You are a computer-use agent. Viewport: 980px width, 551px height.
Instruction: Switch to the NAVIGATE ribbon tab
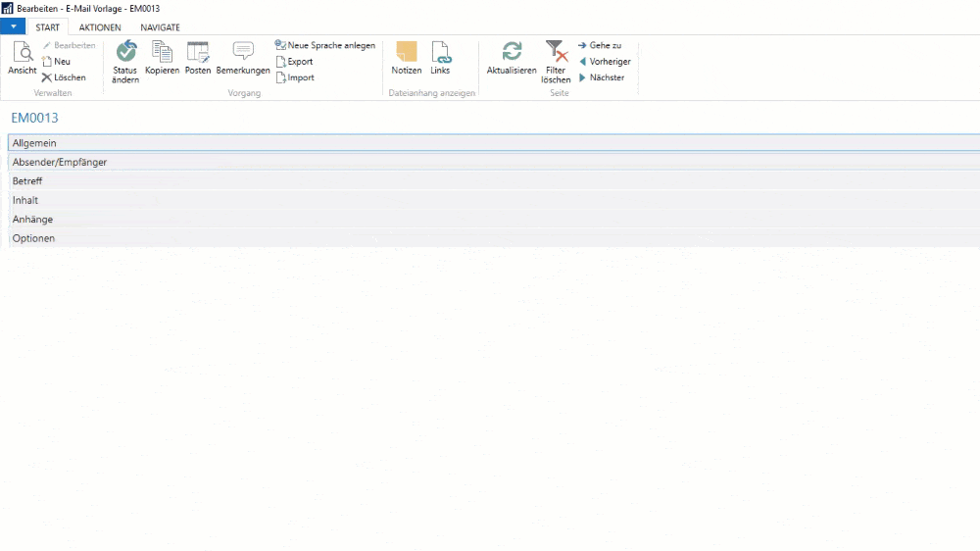(x=160, y=27)
